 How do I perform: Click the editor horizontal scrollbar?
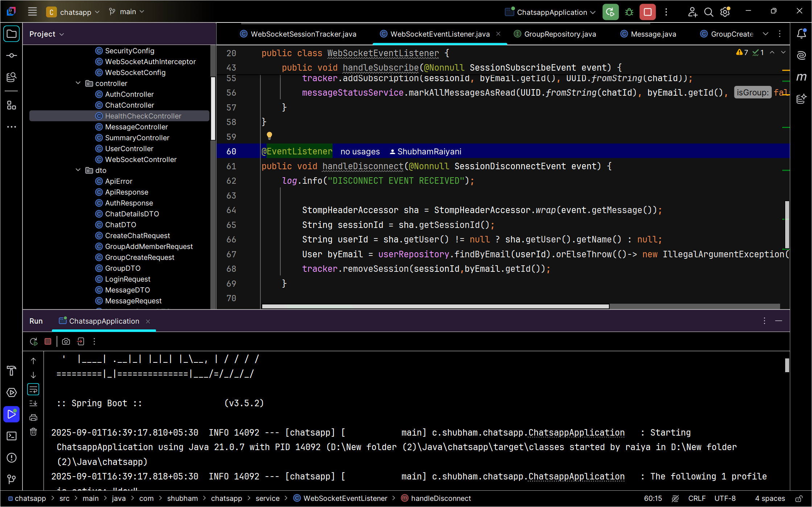435,307
